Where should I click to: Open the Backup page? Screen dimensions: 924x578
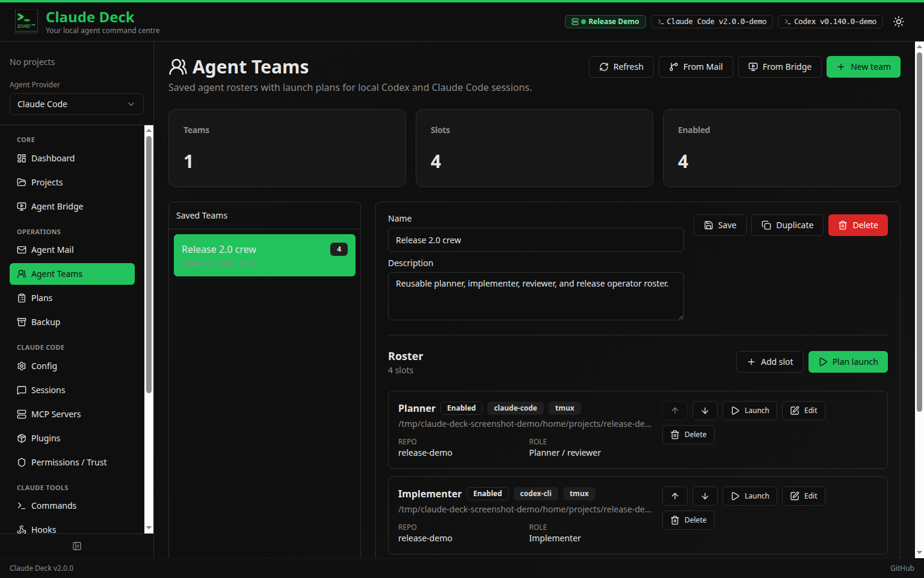(x=72, y=322)
